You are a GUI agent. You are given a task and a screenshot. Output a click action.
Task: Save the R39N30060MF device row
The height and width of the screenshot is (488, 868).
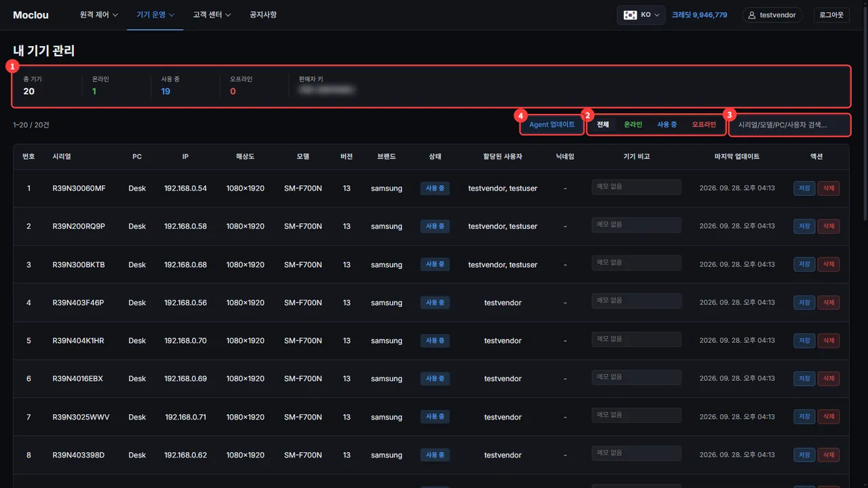[804, 188]
